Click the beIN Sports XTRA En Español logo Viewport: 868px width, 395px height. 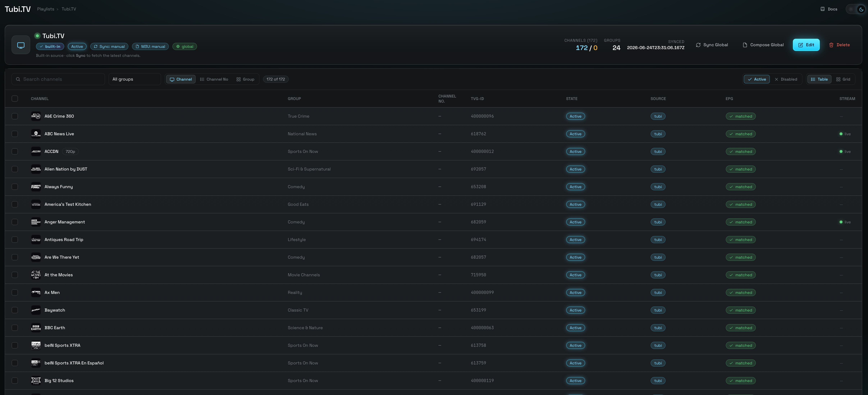click(36, 363)
